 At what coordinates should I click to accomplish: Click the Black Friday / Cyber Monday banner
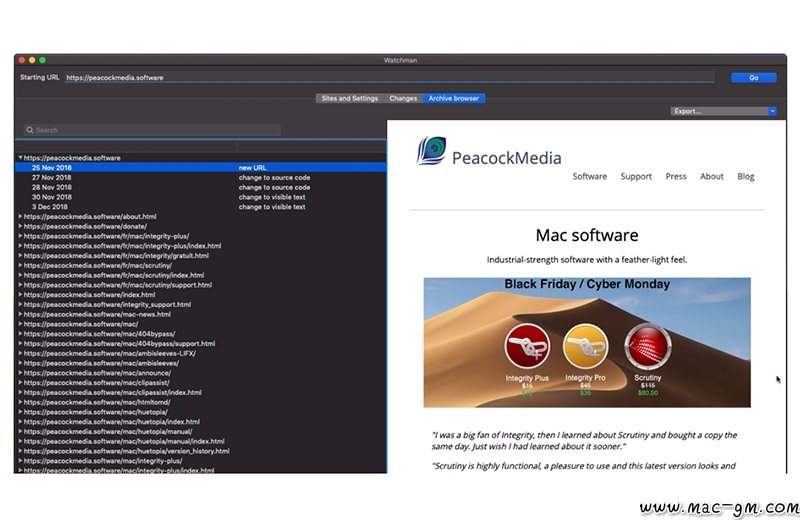point(587,342)
